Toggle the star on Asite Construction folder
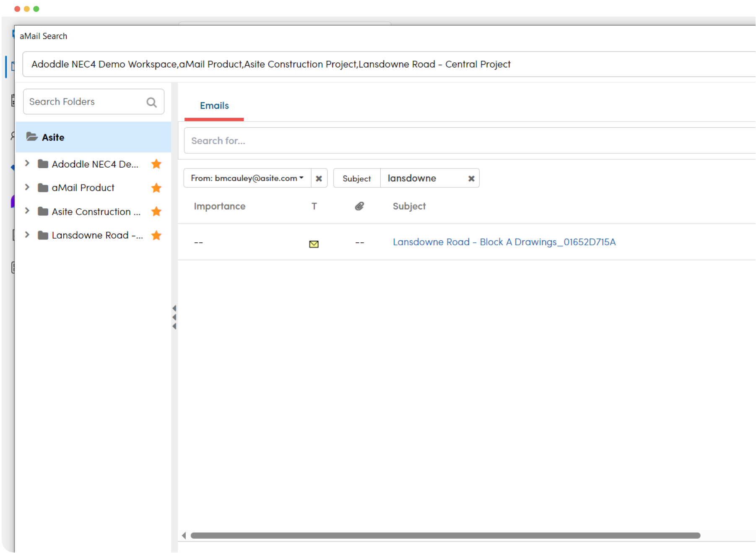This screenshot has width=756, height=553. 156,212
